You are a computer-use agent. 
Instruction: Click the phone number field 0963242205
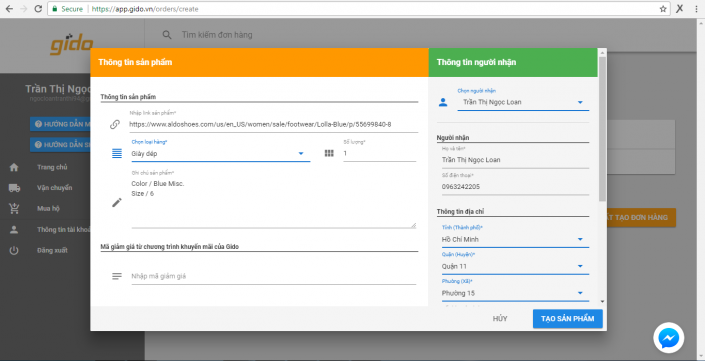pos(515,187)
